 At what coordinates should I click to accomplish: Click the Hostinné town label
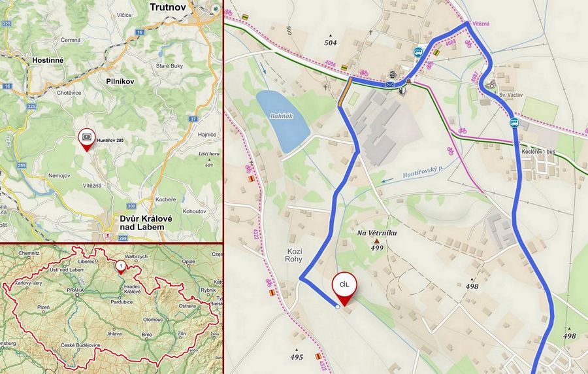point(48,60)
